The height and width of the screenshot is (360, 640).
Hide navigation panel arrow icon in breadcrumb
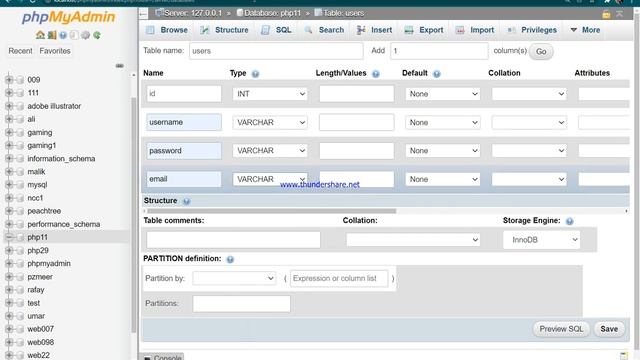pyautogui.click(x=143, y=14)
